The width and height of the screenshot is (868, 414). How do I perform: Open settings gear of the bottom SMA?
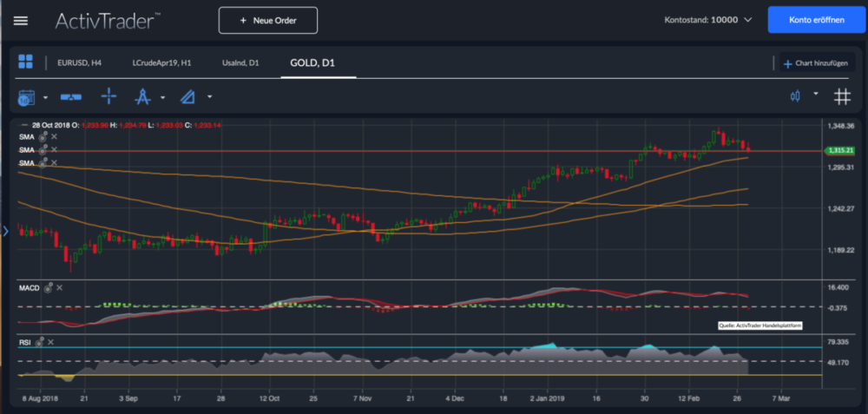click(x=43, y=162)
